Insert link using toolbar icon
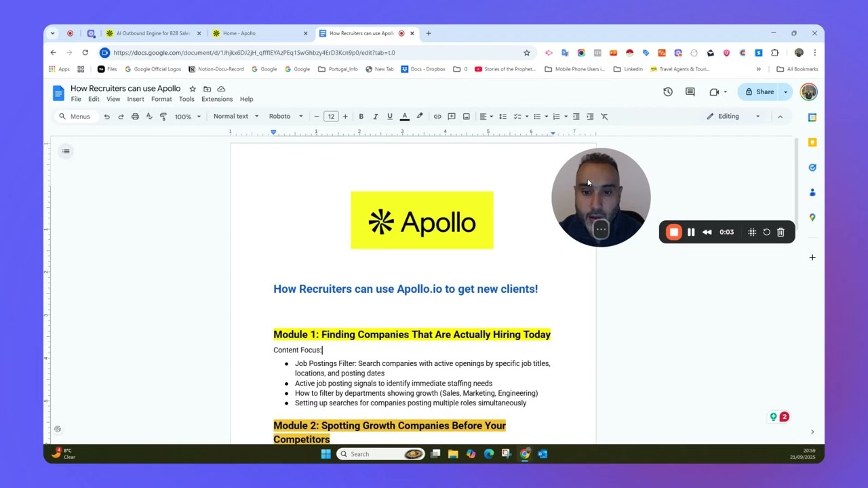868x488 pixels. click(x=437, y=117)
